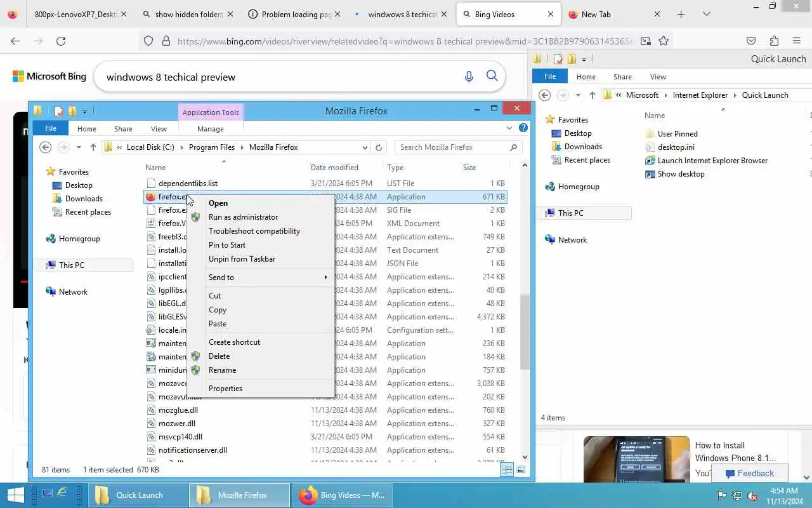Open the Firefox hamburger application menu
This screenshot has height=508, width=812.
[797, 41]
